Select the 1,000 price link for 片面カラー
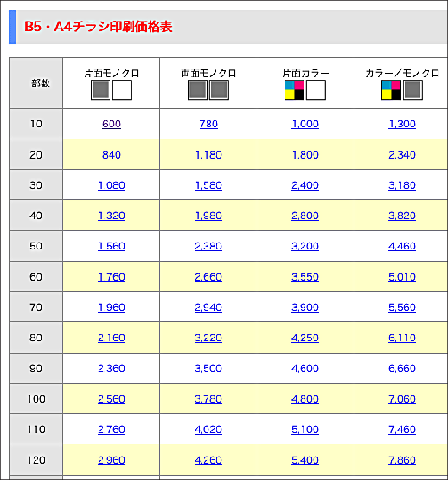 point(305,124)
